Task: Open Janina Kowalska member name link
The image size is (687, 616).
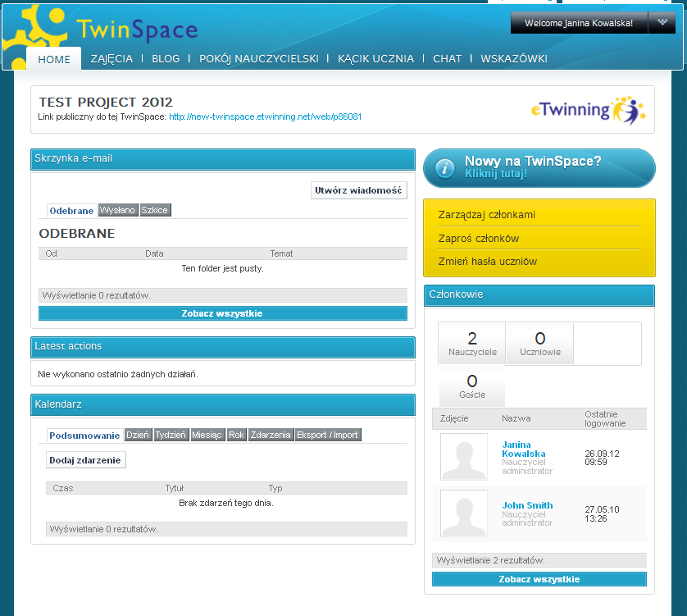Action: (x=524, y=449)
